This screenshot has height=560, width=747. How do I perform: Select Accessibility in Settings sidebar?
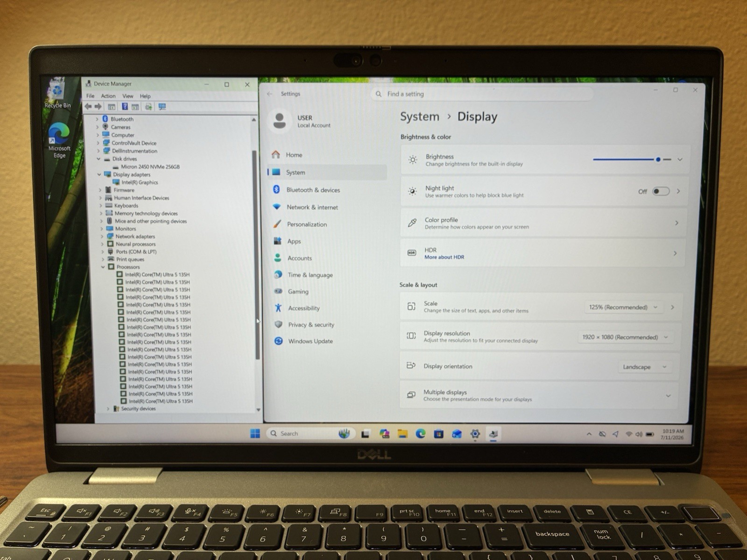coord(327,308)
